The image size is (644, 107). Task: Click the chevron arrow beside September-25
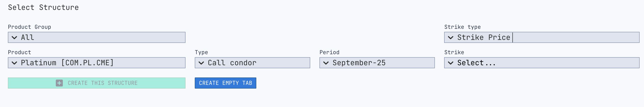326,63
